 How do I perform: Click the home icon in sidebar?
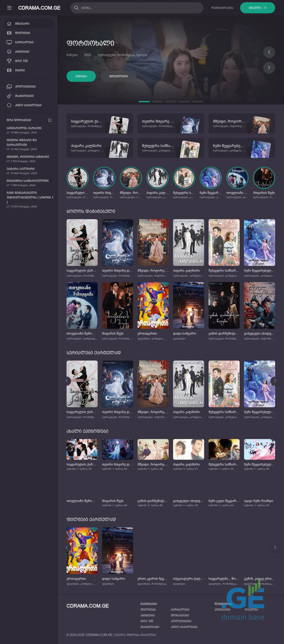pos(9,24)
